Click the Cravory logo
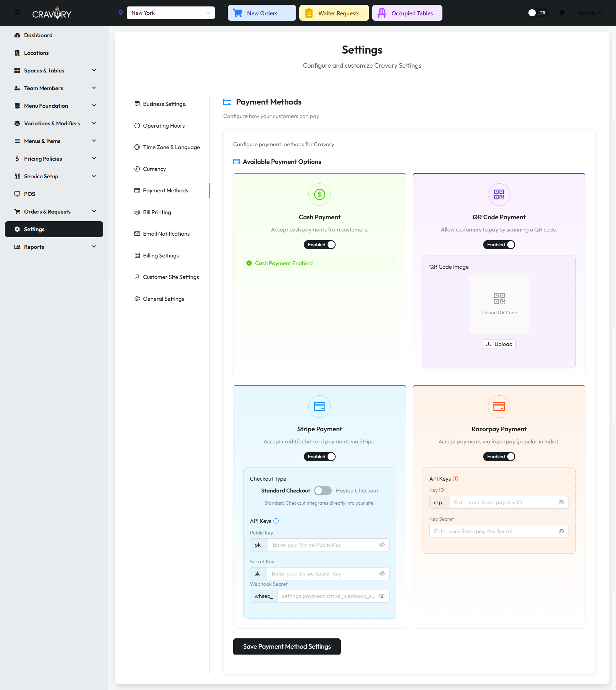This screenshot has width=616, height=690. click(x=52, y=13)
